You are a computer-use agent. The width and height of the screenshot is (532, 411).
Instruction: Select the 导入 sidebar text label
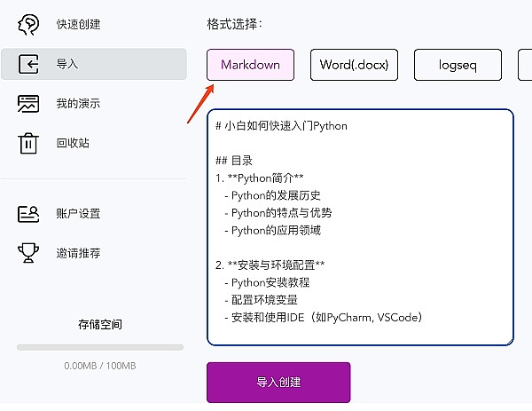67,64
